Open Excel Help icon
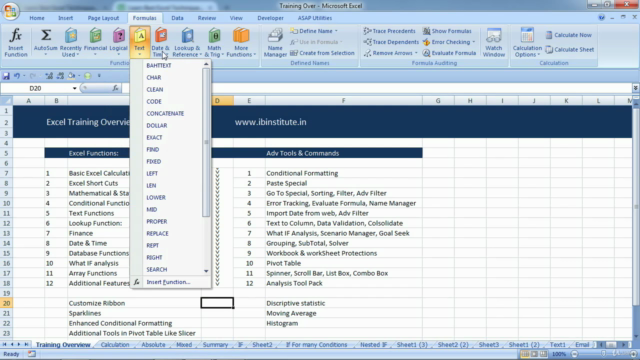640x360 pixels. 601,18
